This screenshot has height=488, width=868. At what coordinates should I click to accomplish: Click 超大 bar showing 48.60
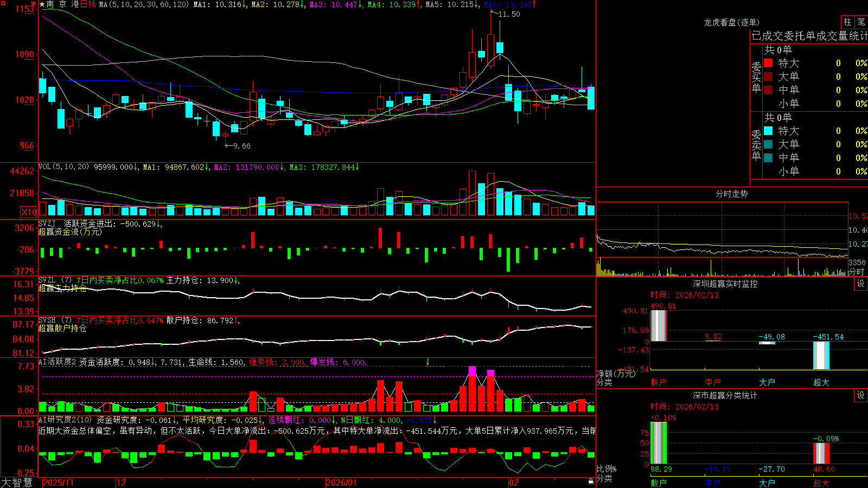pos(821,453)
